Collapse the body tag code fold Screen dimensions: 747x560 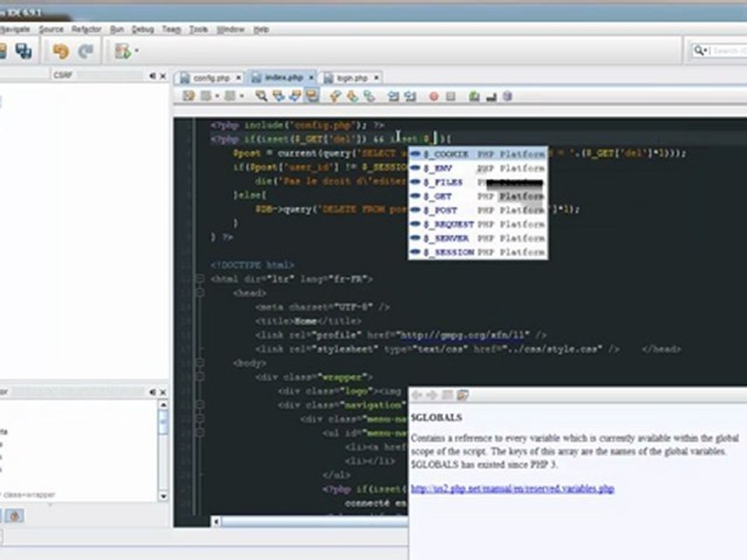coord(200,363)
